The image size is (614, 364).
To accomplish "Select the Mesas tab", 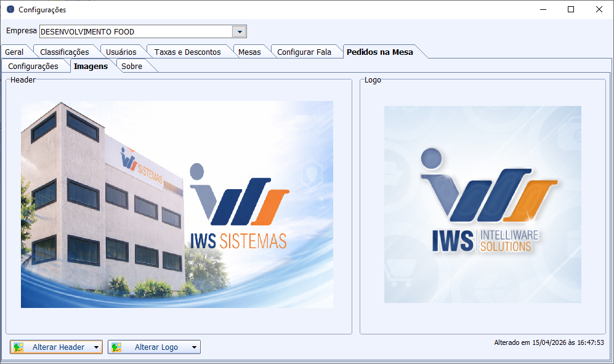I will [x=249, y=52].
